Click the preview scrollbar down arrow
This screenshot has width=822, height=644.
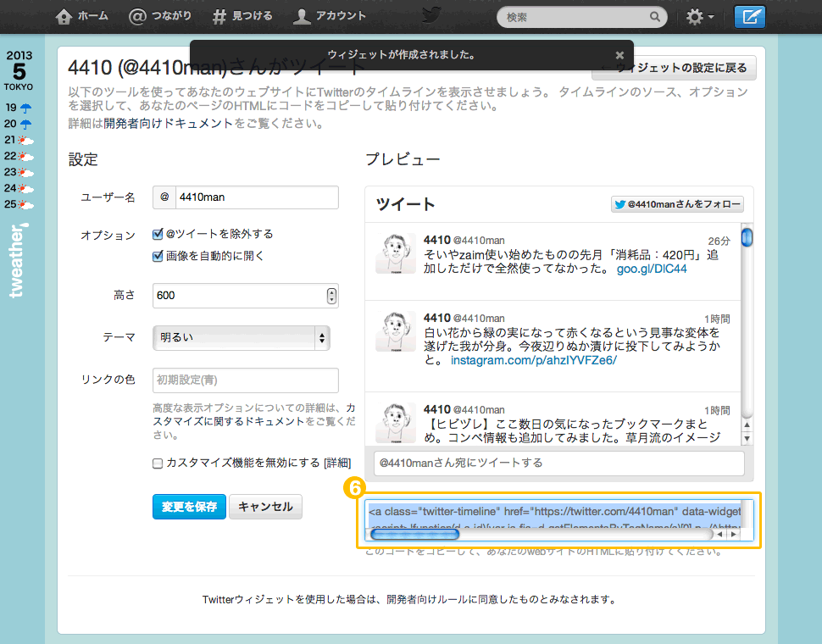(x=747, y=439)
